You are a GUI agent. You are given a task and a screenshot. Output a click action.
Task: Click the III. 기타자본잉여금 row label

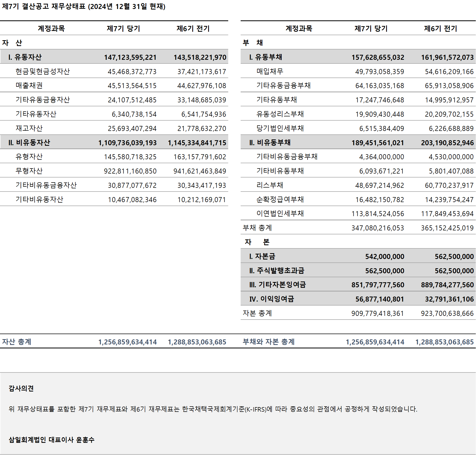click(x=278, y=285)
